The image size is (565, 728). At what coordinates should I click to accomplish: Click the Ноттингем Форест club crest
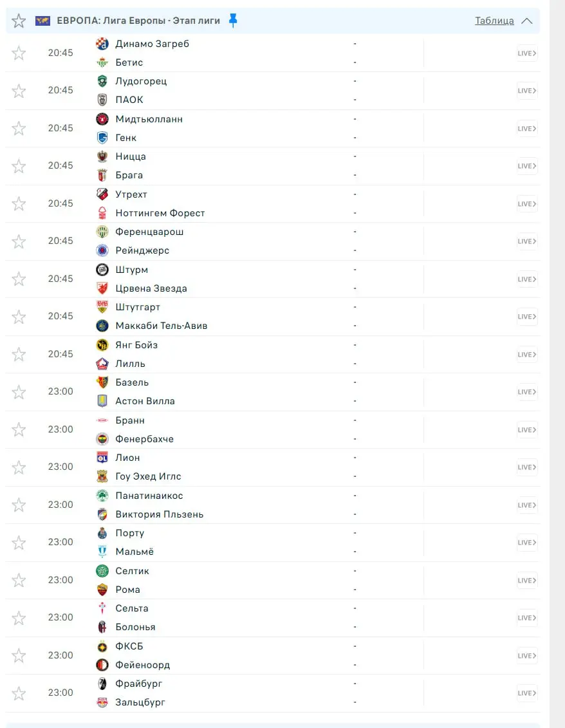[x=102, y=213]
